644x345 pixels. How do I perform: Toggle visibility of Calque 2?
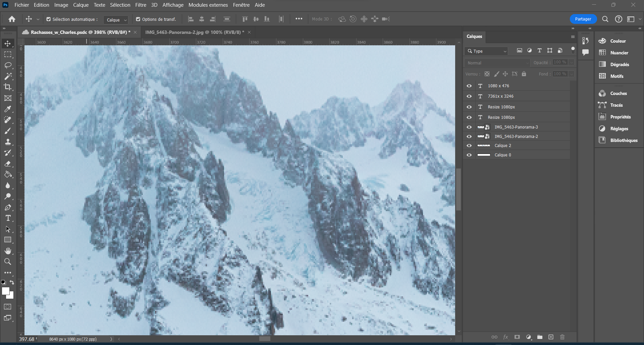point(469,145)
